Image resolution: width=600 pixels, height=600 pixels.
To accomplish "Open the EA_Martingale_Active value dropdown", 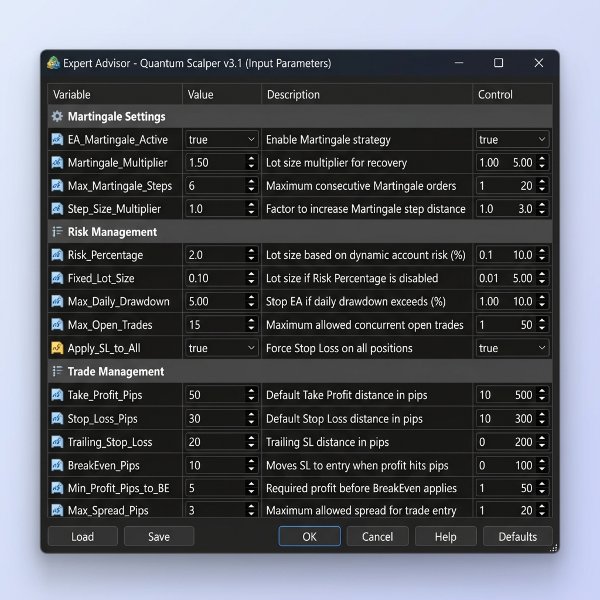I will click(221, 140).
